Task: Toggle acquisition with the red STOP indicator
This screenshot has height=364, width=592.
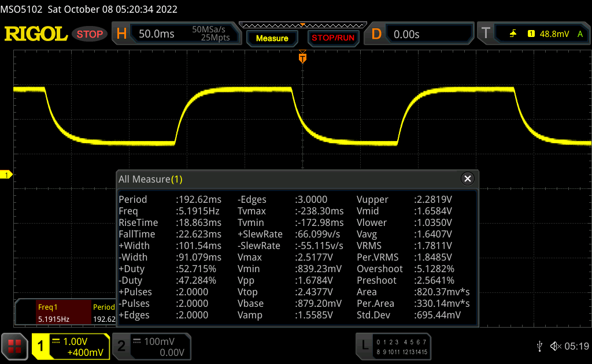Action: coord(90,34)
